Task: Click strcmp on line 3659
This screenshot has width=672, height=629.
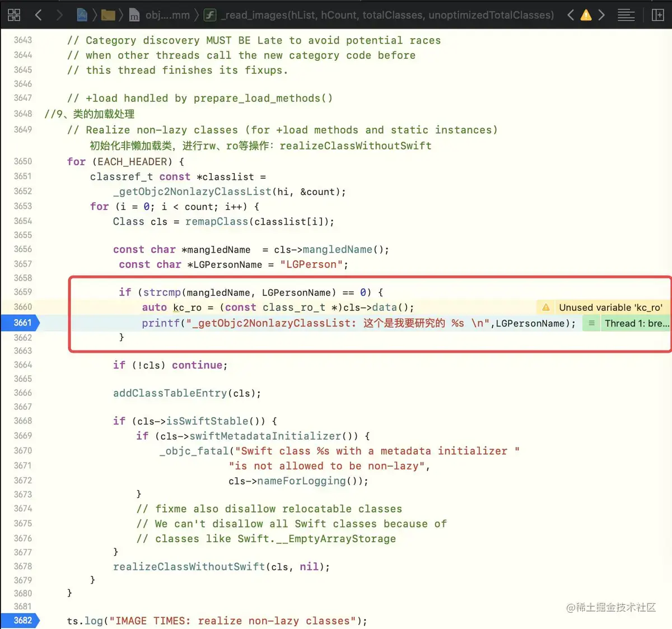Action: (162, 292)
